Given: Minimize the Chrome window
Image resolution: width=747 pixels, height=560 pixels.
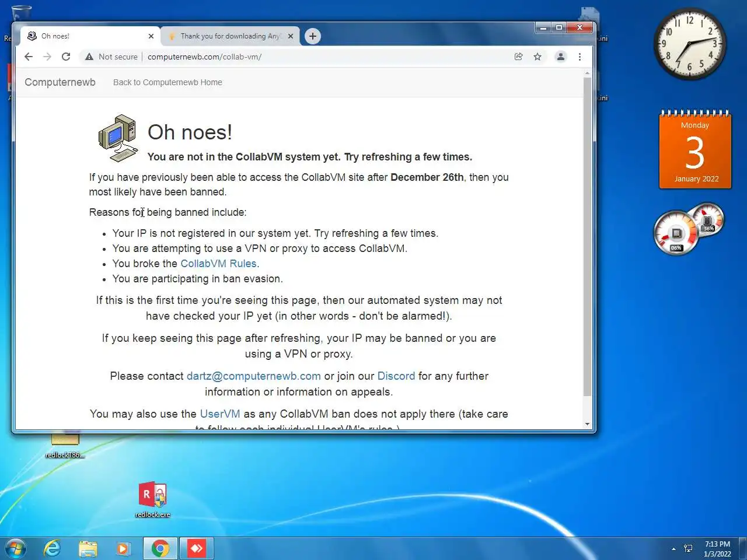Looking at the screenshot, I should tap(543, 27).
